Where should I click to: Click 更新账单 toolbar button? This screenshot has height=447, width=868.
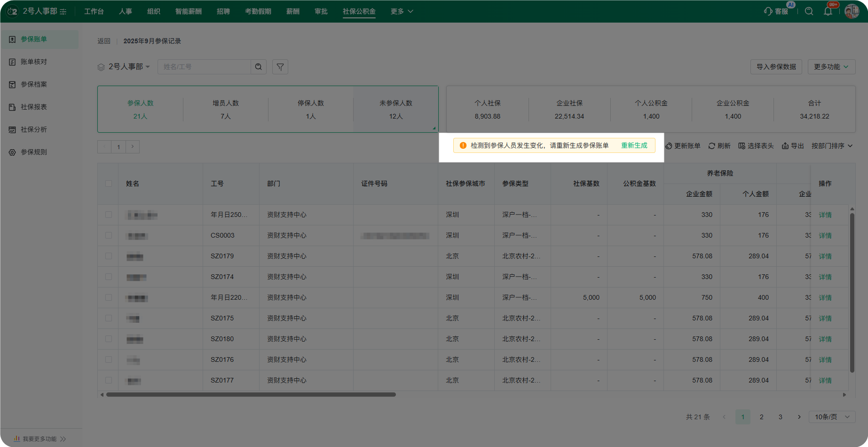click(x=683, y=146)
